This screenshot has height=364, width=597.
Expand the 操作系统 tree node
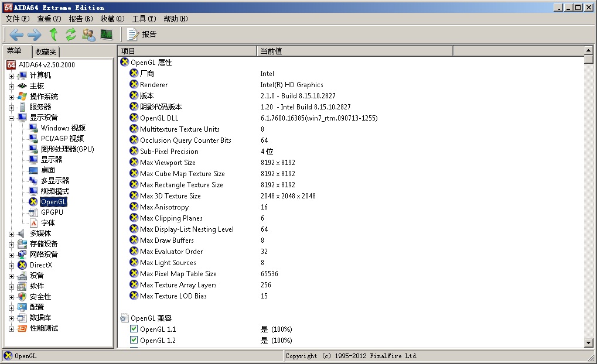(11, 97)
